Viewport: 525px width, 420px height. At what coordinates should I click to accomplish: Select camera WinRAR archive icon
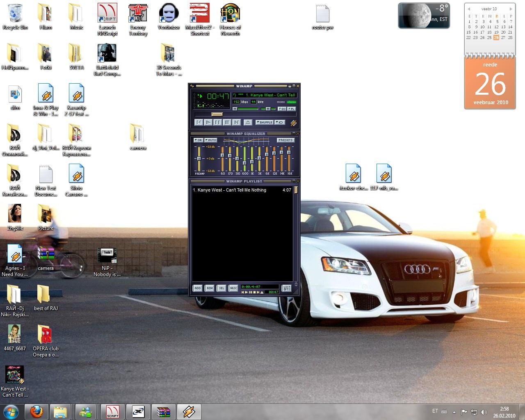[x=46, y=258]
